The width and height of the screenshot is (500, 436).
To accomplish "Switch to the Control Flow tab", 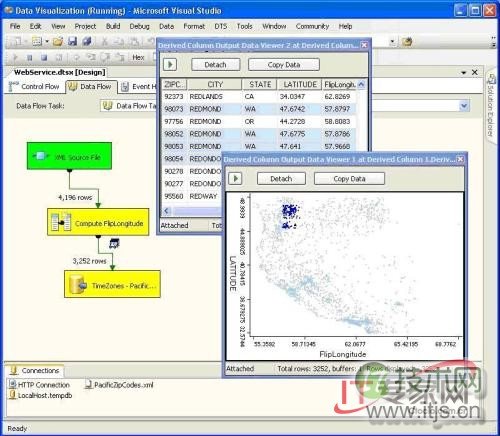I will (x=34, y=87).
